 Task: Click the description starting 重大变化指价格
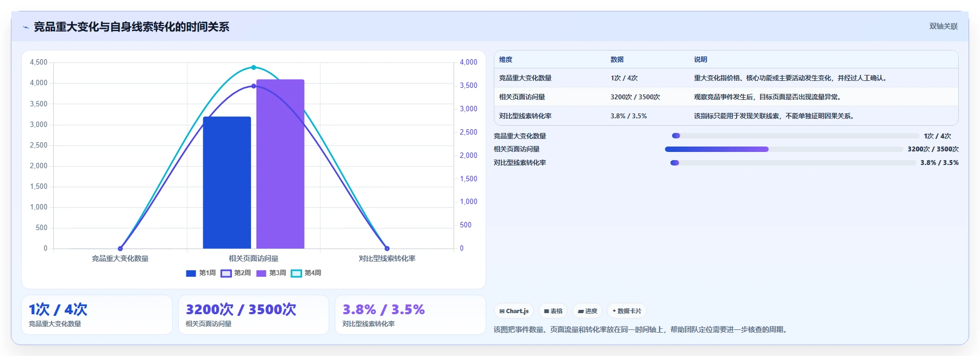(791, 78)
